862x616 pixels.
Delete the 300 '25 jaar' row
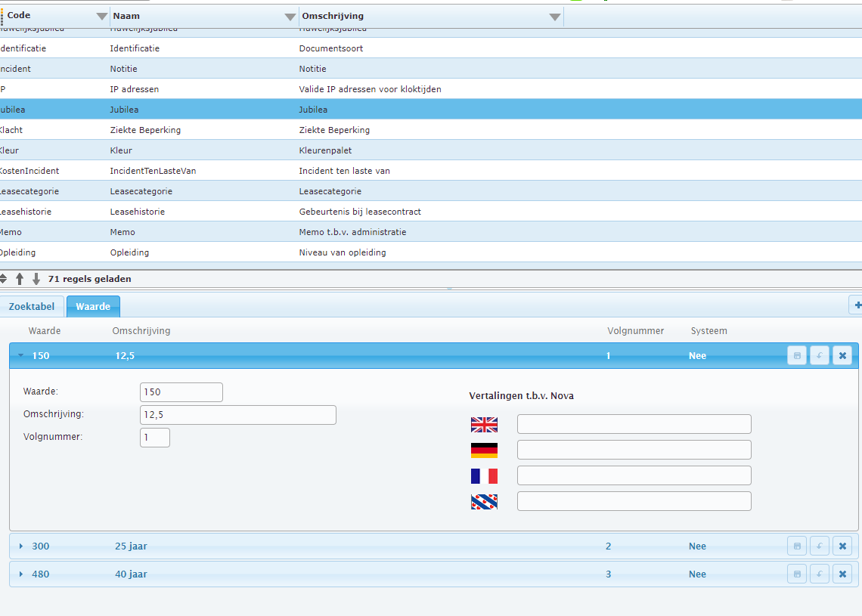click(x=842, y=546)
